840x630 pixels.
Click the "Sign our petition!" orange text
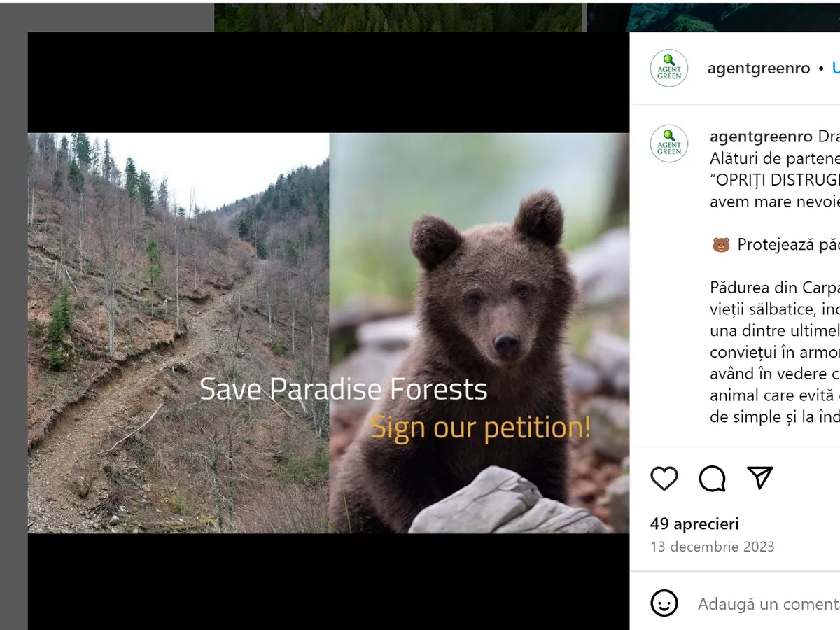click(480, 428)
